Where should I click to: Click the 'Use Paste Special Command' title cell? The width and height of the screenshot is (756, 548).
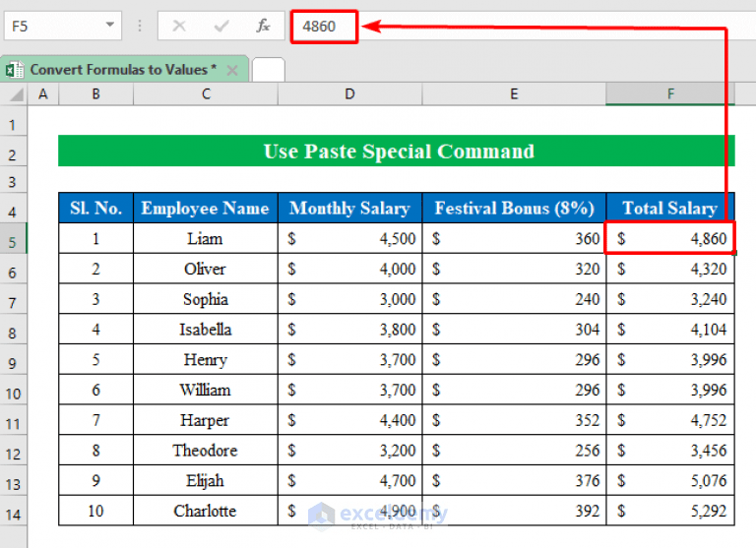397,151
